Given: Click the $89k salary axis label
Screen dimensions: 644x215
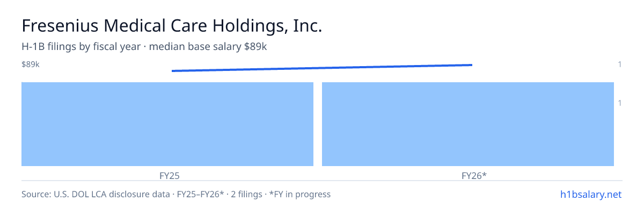Looking at the screenshot, I should [x=31, y=64].
